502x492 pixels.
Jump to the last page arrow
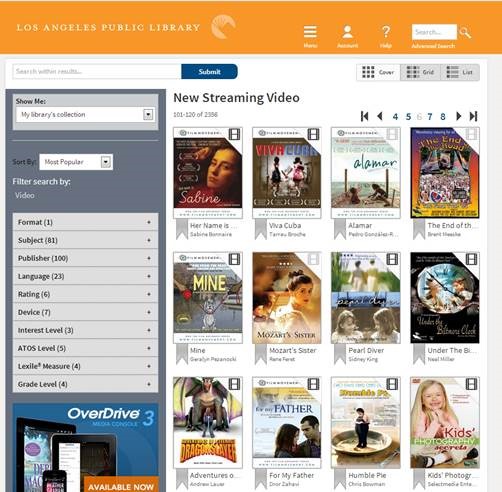473,116
